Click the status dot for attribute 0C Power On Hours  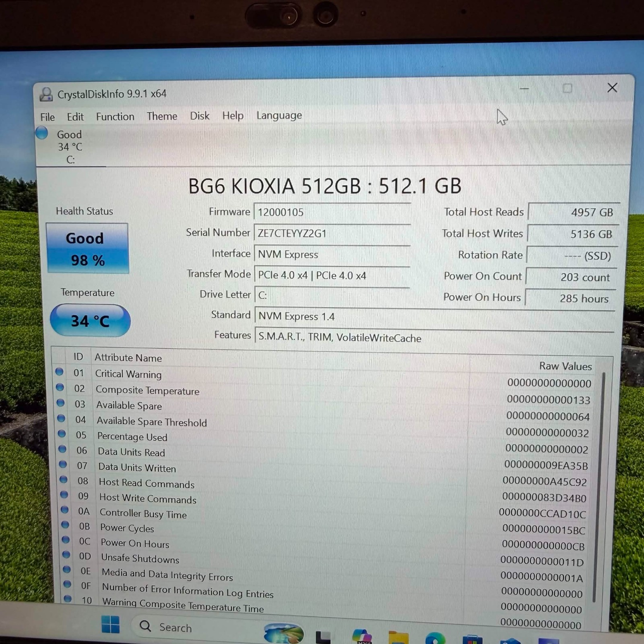(66, 540)
